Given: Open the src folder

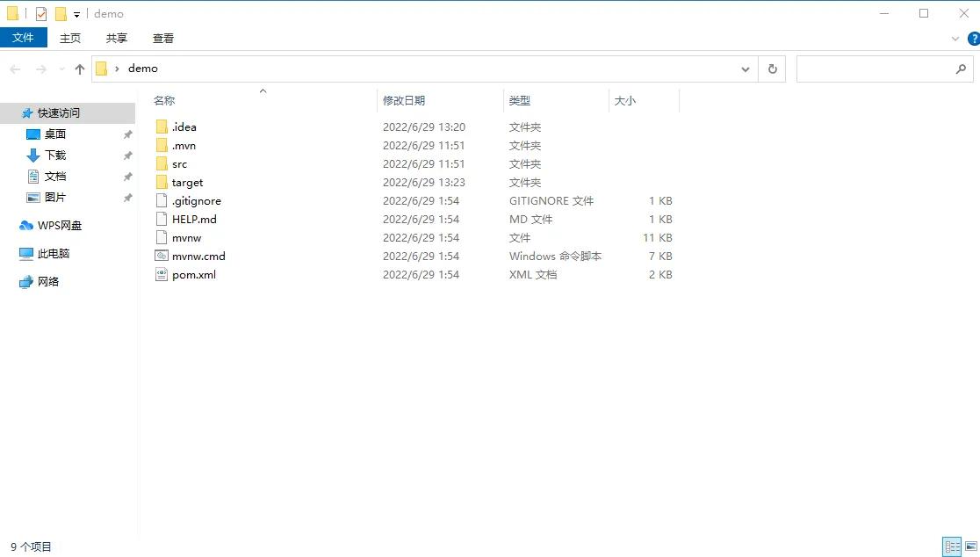Looking at the screenshot, I should tap(178, 163).
